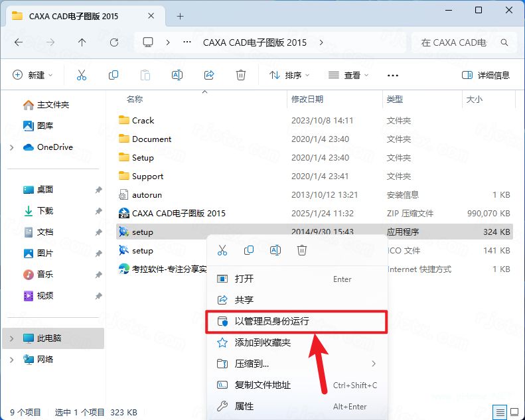
Task: Toggle the 详细信息 details pane
Action: click(486, 75)
